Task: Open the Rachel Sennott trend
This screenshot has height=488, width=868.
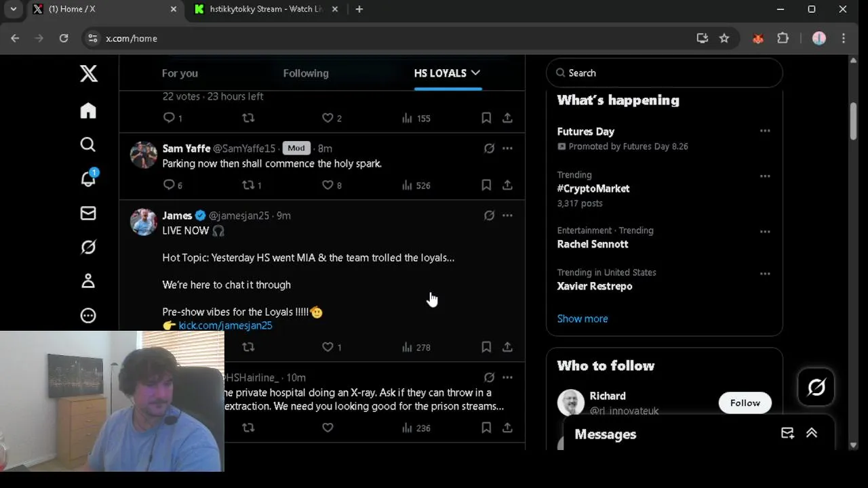Action: tap(593, 244)
